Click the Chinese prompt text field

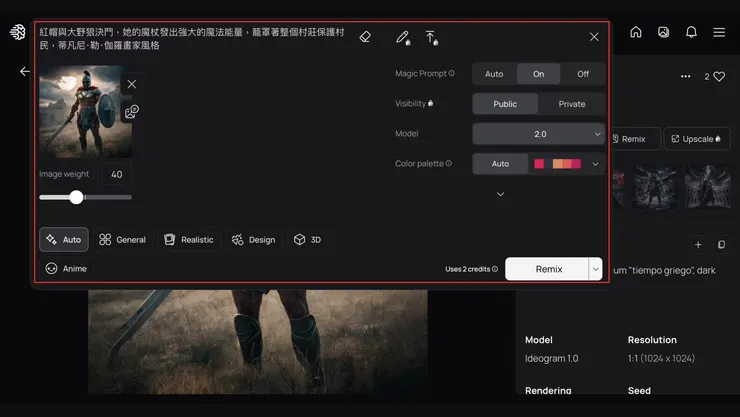(193, 39)
